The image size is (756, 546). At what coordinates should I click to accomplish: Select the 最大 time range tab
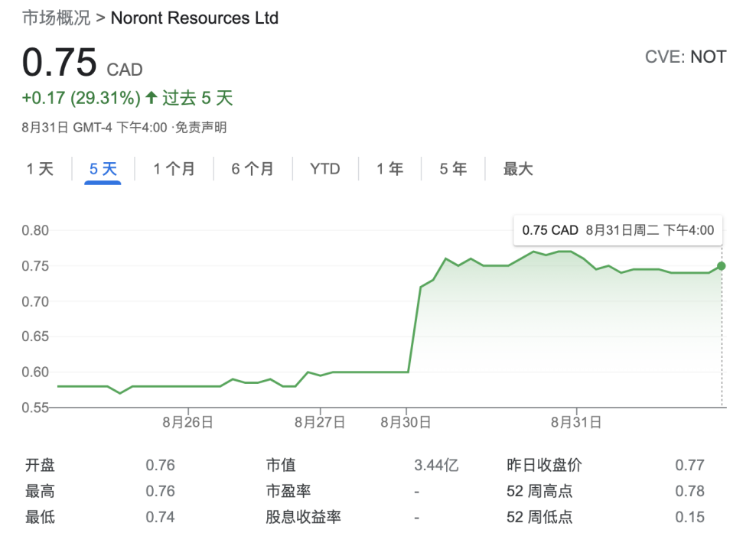pos(518,169)
